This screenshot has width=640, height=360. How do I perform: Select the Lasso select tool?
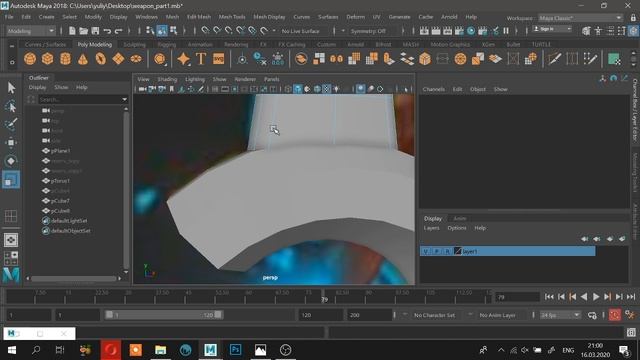coord(11,106)
